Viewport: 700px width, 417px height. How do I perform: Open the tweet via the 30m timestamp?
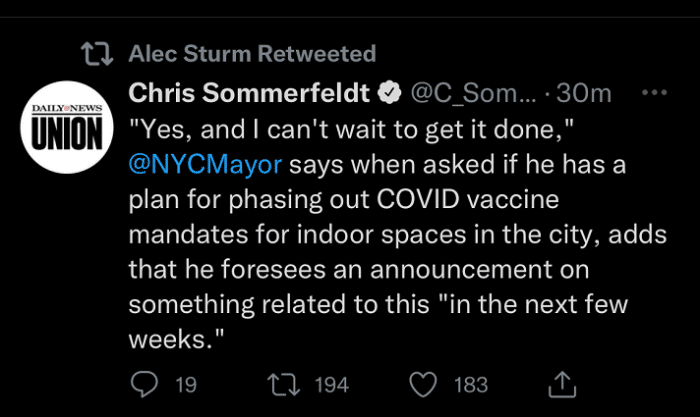click(584, 93)
